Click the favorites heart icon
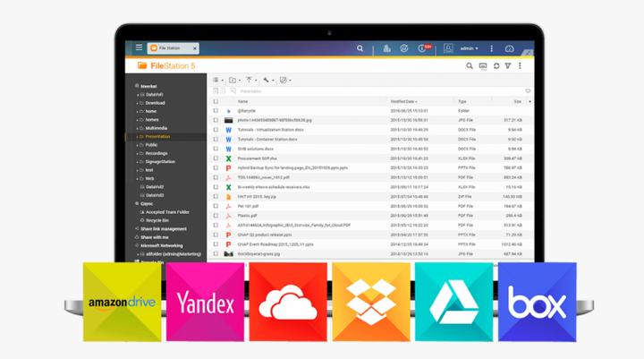Image resolution: width=644 pixels, height=359 pixels. (528, 91)
